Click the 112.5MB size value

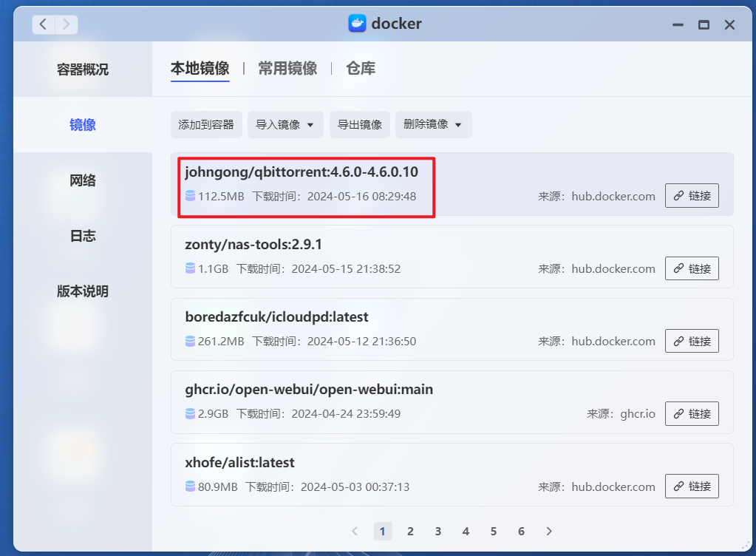(221, 196)
